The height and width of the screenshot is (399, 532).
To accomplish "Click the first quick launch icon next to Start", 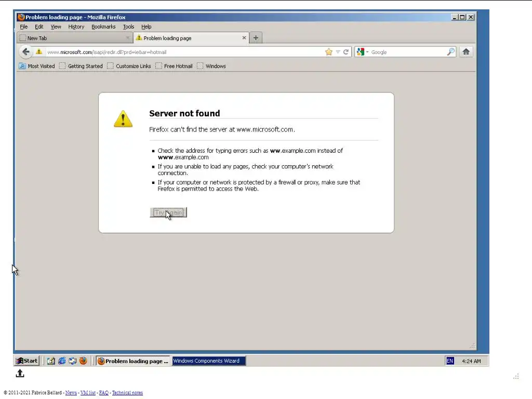I will click(51, 361).
